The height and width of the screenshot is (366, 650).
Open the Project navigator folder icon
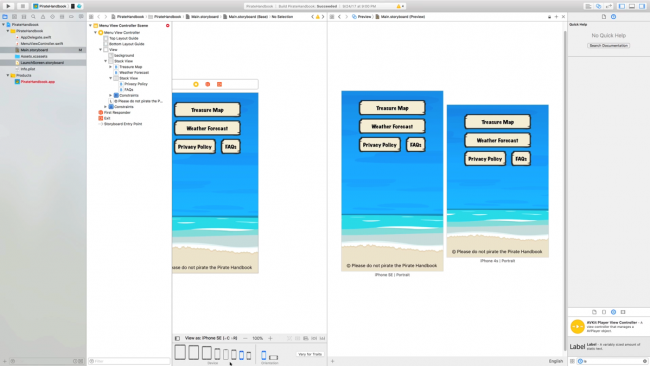pos(5,17)
